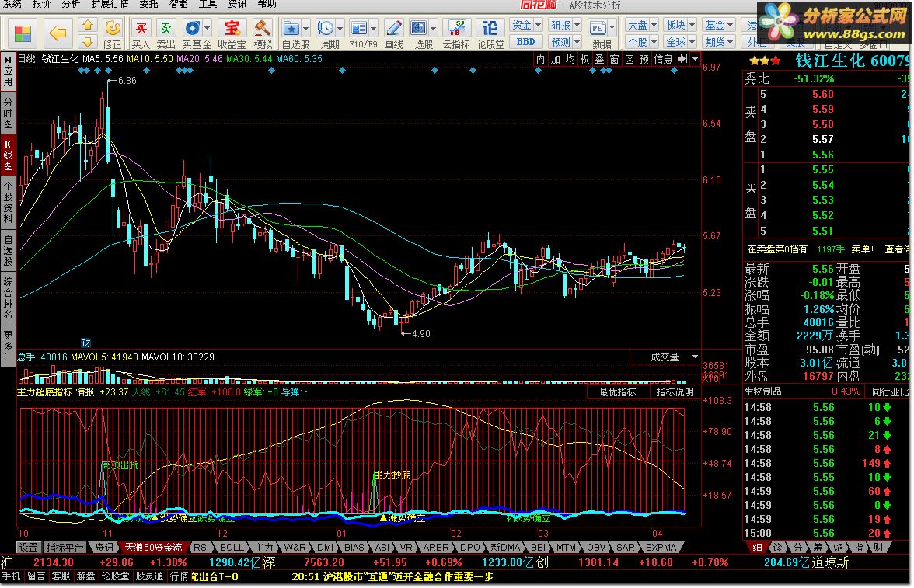Open the 云指标 cloud indicator icon
Screen dimensions: 914x588
[456, 33]
